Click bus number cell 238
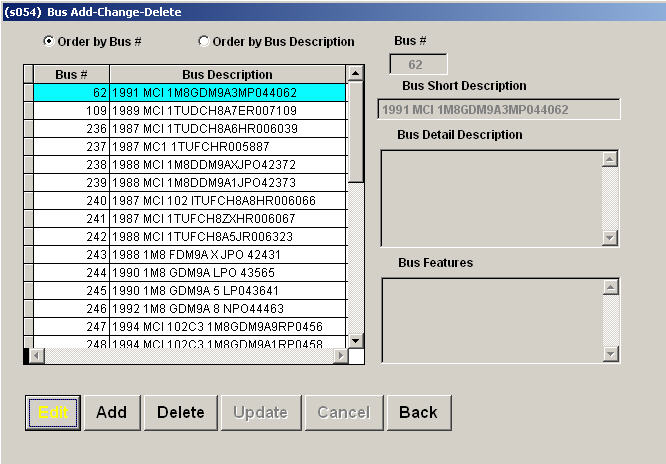666x464 pixels. 71,164
